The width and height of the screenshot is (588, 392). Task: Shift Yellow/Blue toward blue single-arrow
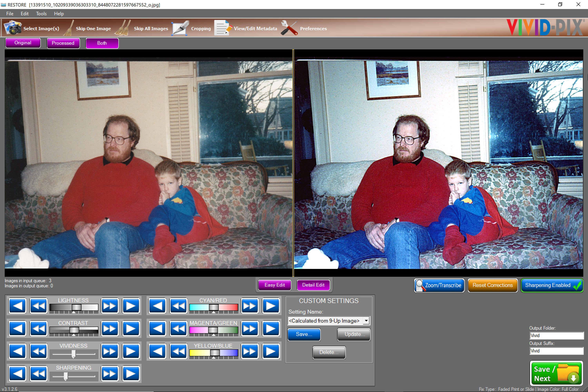point(271,351)
